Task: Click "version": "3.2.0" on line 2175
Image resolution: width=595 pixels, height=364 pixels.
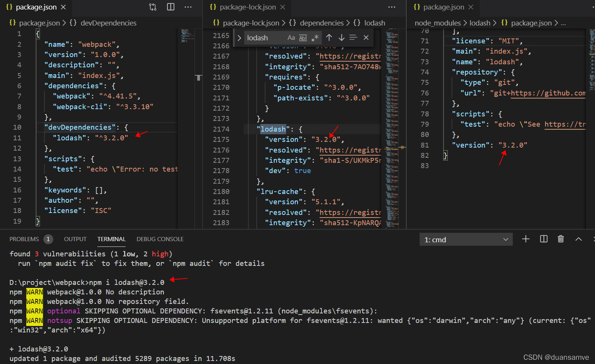Action: tap(305, 139)
